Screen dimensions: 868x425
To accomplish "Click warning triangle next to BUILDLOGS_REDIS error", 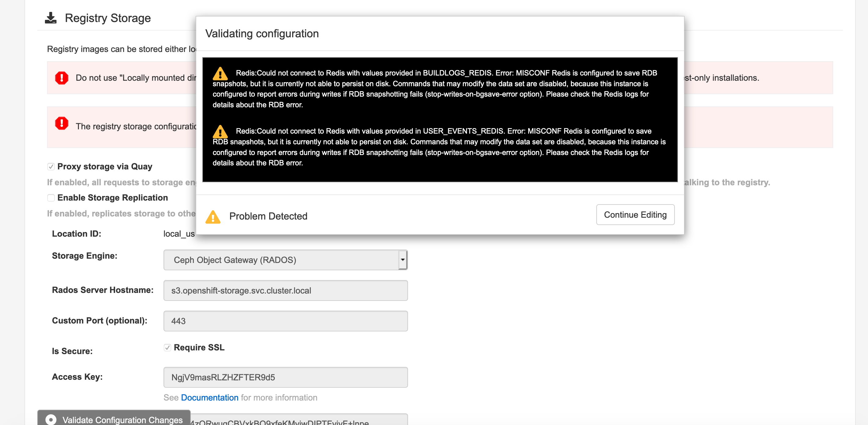I will [220, 73].
